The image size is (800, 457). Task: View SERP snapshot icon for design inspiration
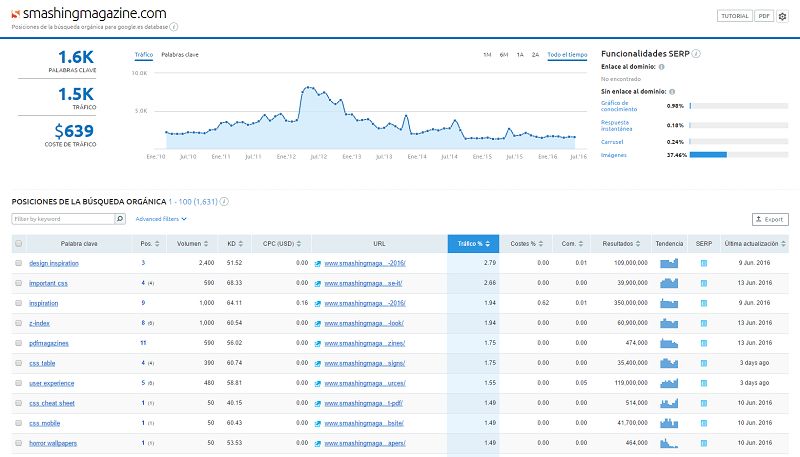(x=704, y=263)
